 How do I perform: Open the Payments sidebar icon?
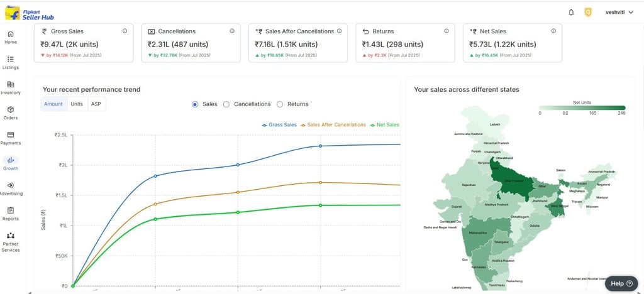(x=11, y=135)
